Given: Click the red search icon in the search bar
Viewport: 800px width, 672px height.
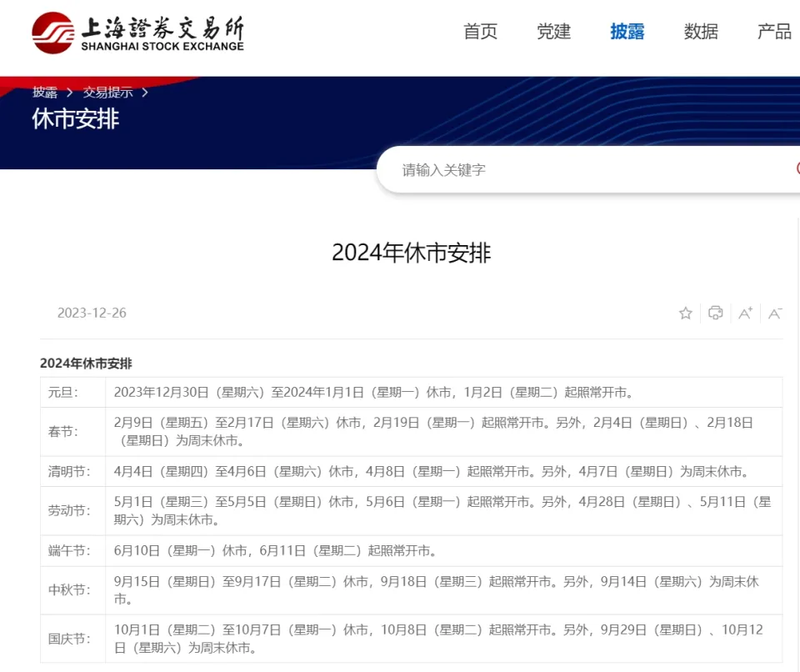Looking at the screenshot, I should pos(796,169).
